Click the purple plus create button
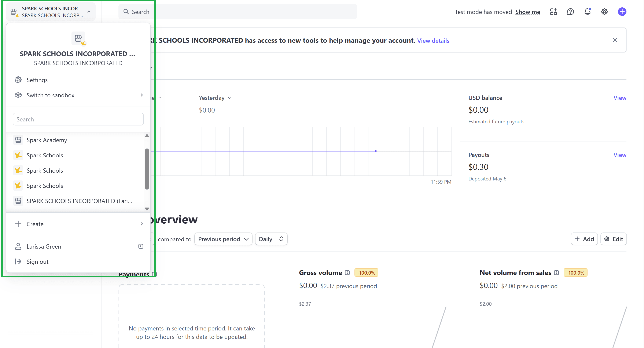This screenshot has height=348, width=644. (622, 12)
